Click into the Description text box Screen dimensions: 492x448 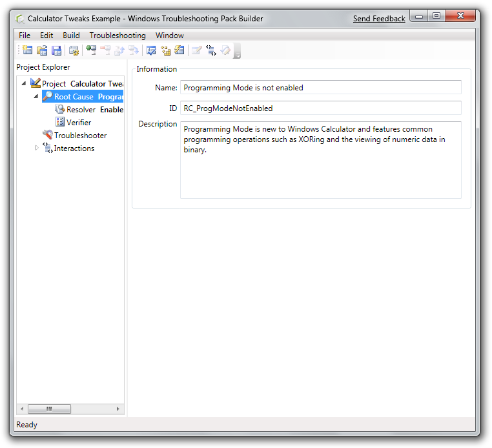coord(321,160)
